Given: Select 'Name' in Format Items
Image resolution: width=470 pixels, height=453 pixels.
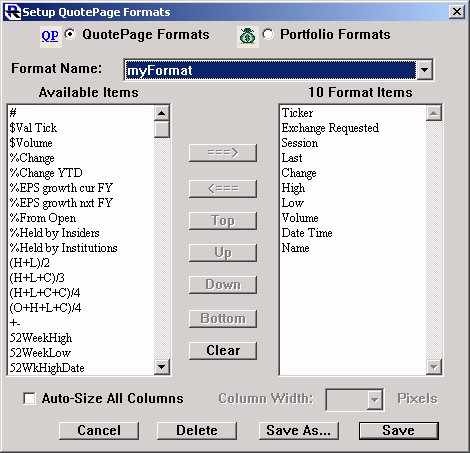Looking at the screenshot, I should (353, 248).
